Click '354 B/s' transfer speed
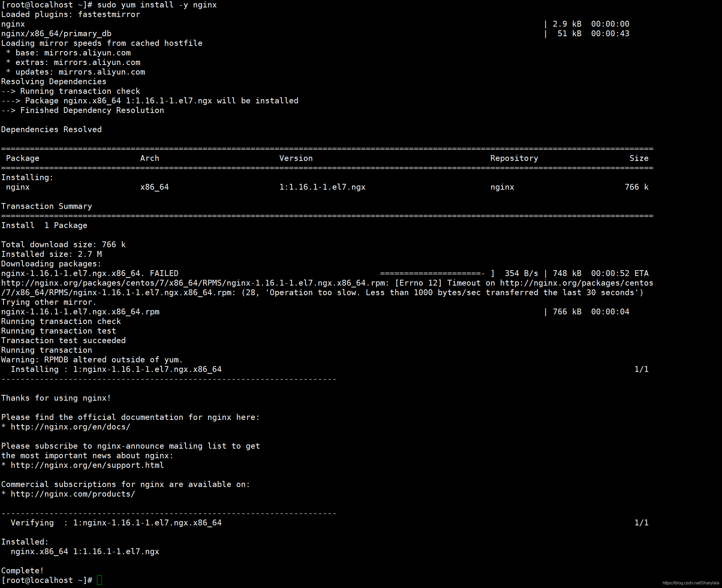Image resolution: width=722 pixels, height=588 pixels. coord(521,274)
